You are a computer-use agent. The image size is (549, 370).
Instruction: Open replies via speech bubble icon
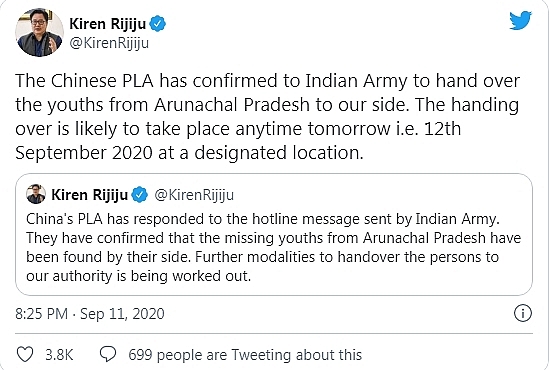click(108, 354)
